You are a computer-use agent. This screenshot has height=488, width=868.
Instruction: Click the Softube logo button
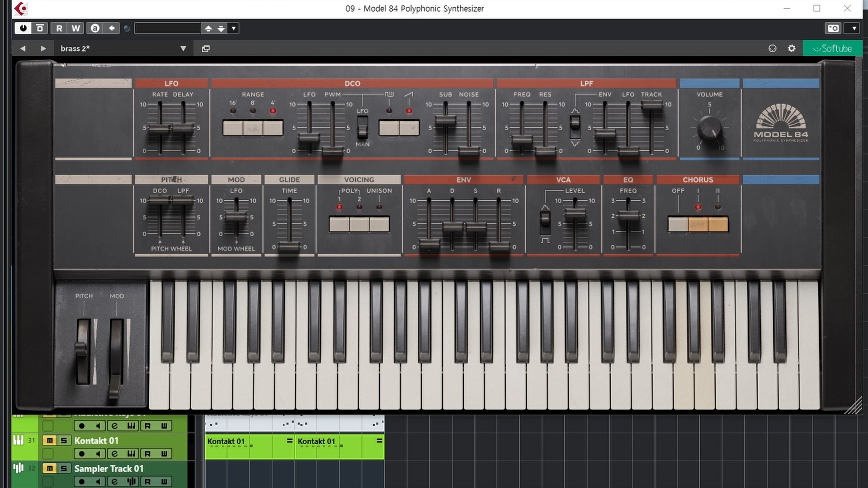tap(832, 48)
